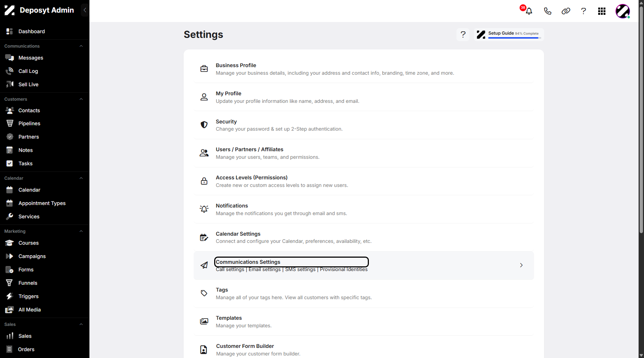Collapse the Marketing sidebar section
Screen dimensions: 644x358
pyautogui.click(x=81, y=231)
